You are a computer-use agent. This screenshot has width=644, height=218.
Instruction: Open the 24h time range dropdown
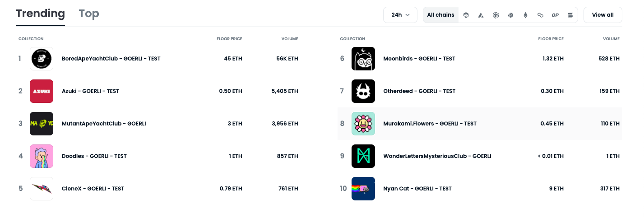point(400,15)
